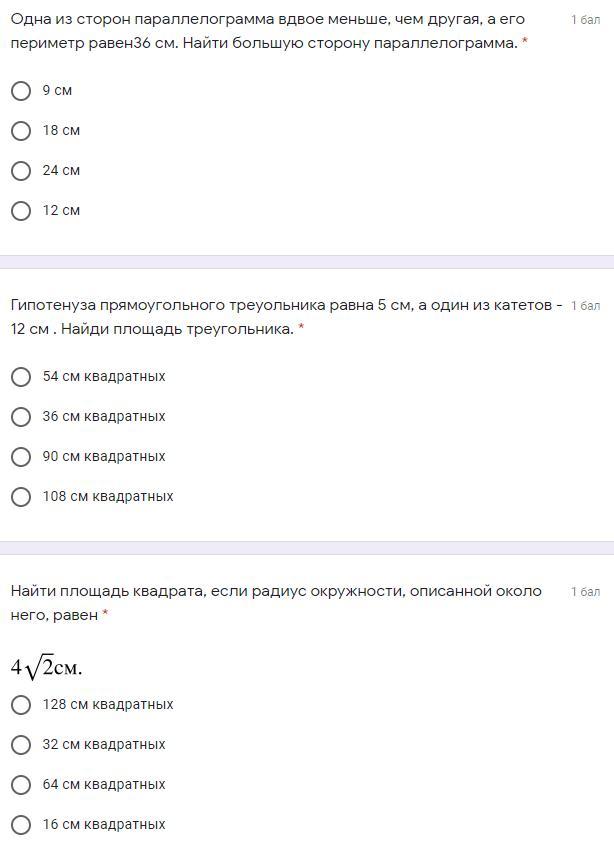Select the "64 см квадратных" answer
This screenshot has height=863, width=614.
click(21, 785)
